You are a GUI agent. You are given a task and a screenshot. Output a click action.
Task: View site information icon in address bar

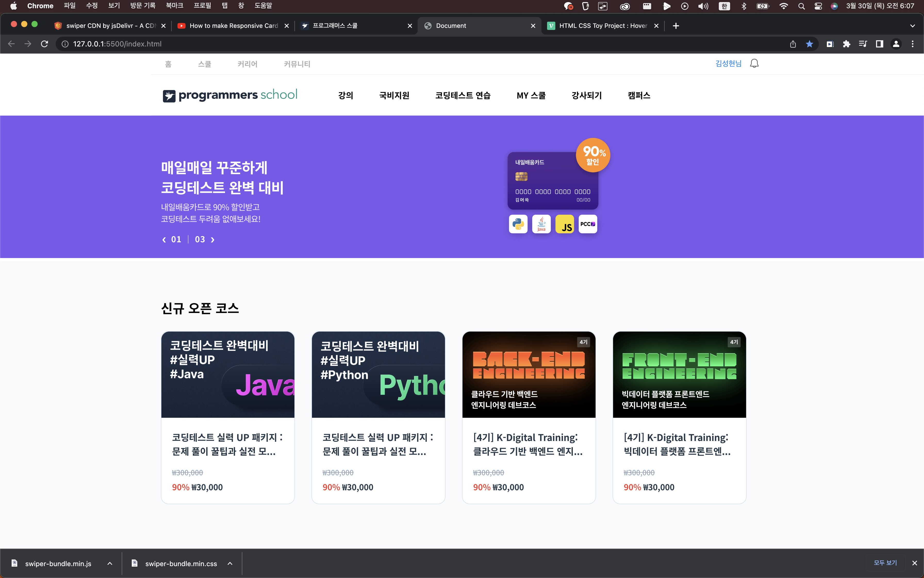[65, 44]
